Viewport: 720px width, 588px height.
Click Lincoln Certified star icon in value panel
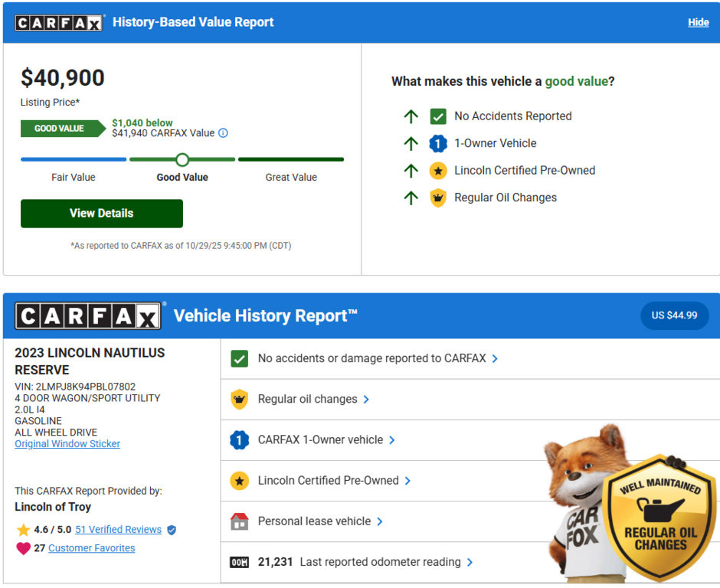tap(437, 171)
